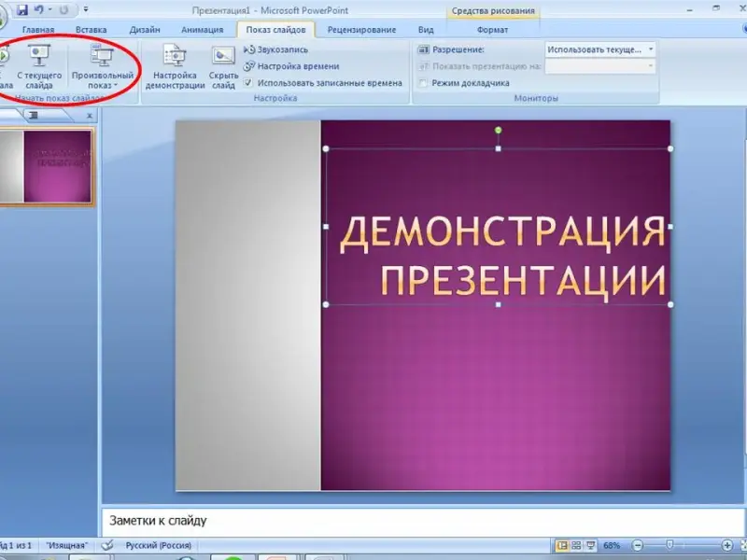Open the Анимация ribbon tab

[202, 30]
